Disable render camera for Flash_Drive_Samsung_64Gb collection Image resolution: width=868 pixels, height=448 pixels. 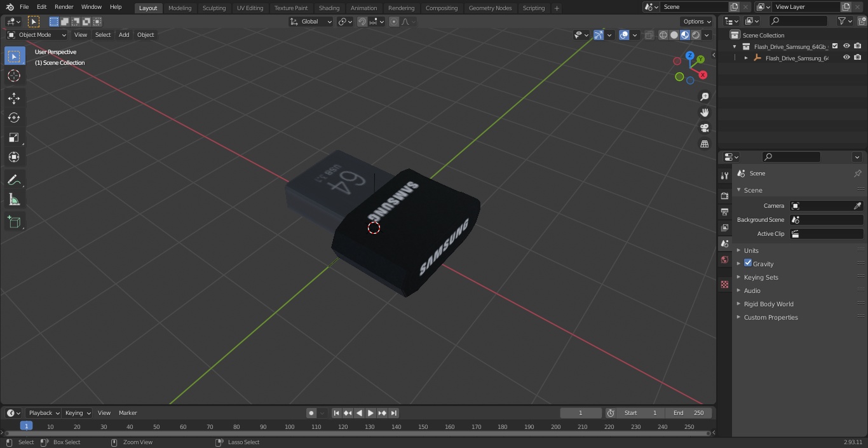click(x=857, y=46)
